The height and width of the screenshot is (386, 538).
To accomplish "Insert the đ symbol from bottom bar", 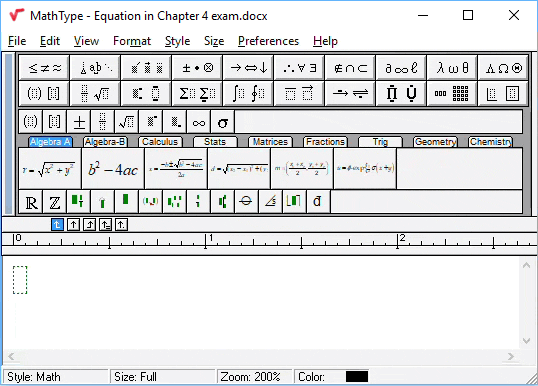I will point(318,201).
